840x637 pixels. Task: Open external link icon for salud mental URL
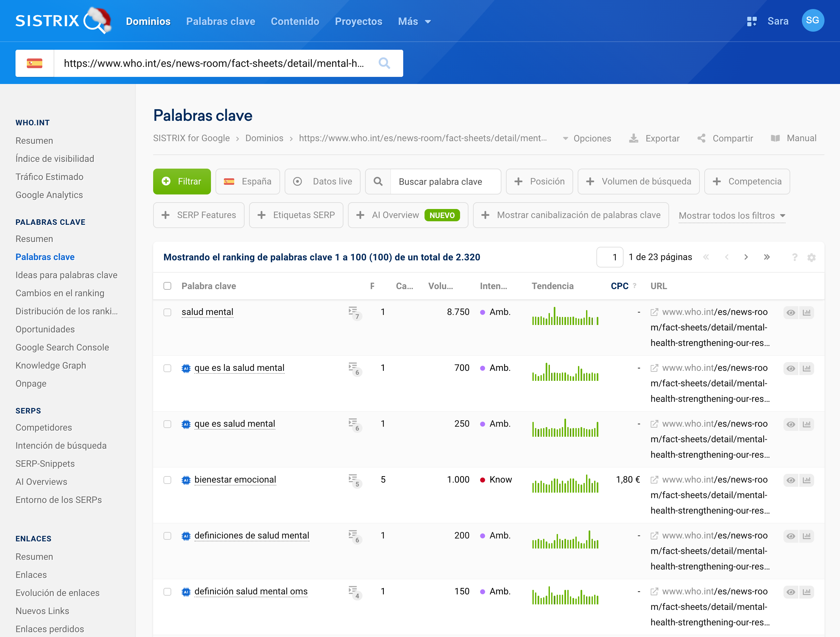654,312
